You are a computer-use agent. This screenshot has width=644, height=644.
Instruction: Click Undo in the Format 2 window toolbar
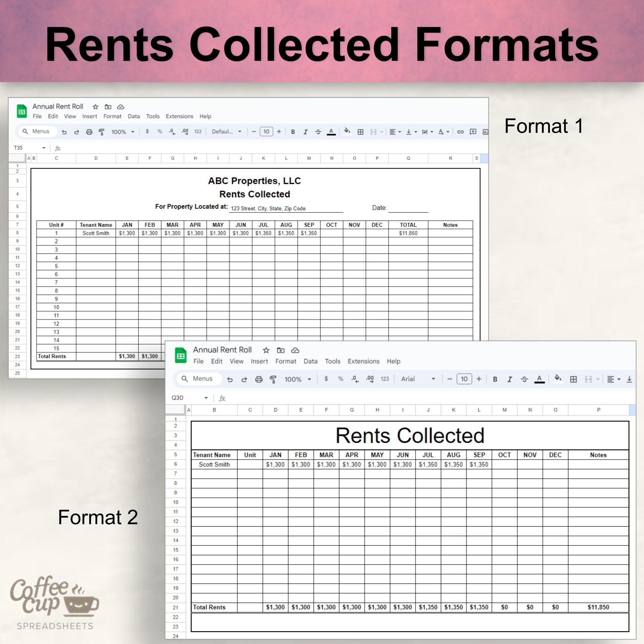tap(230, 379)
